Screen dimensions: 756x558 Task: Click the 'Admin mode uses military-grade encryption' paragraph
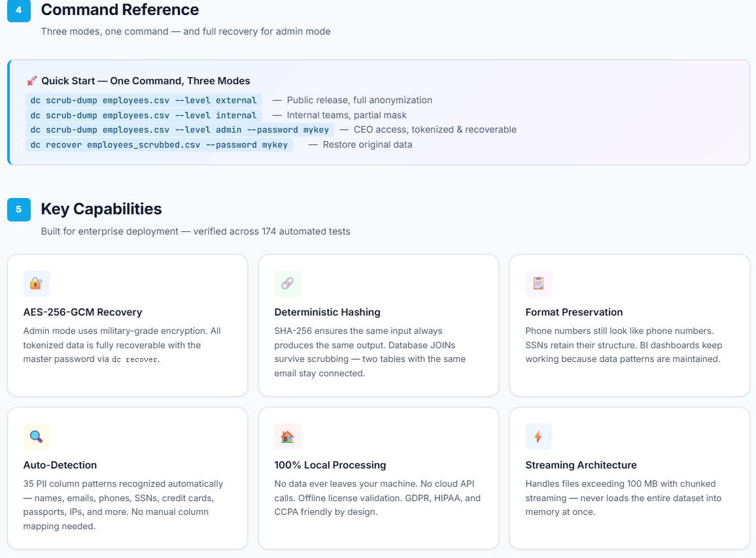tap(122, 345)
